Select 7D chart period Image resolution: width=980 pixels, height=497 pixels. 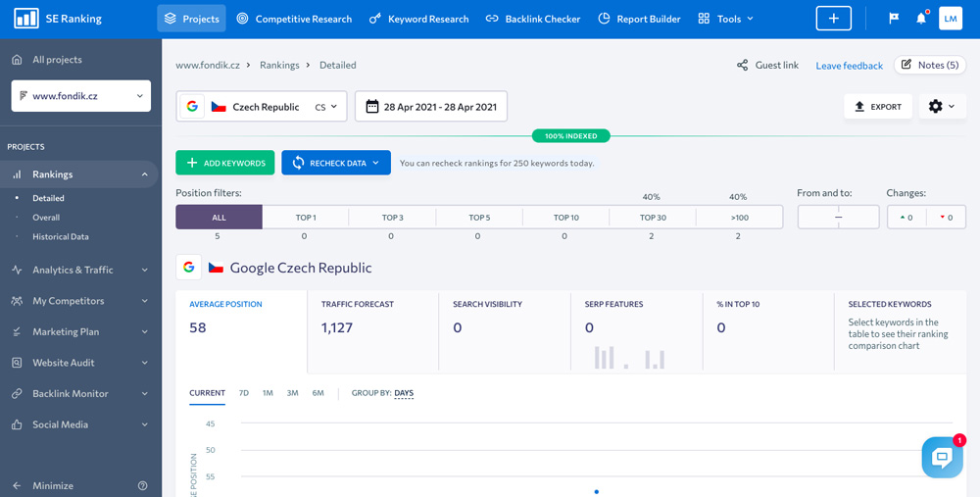click(x=244, y=393)
